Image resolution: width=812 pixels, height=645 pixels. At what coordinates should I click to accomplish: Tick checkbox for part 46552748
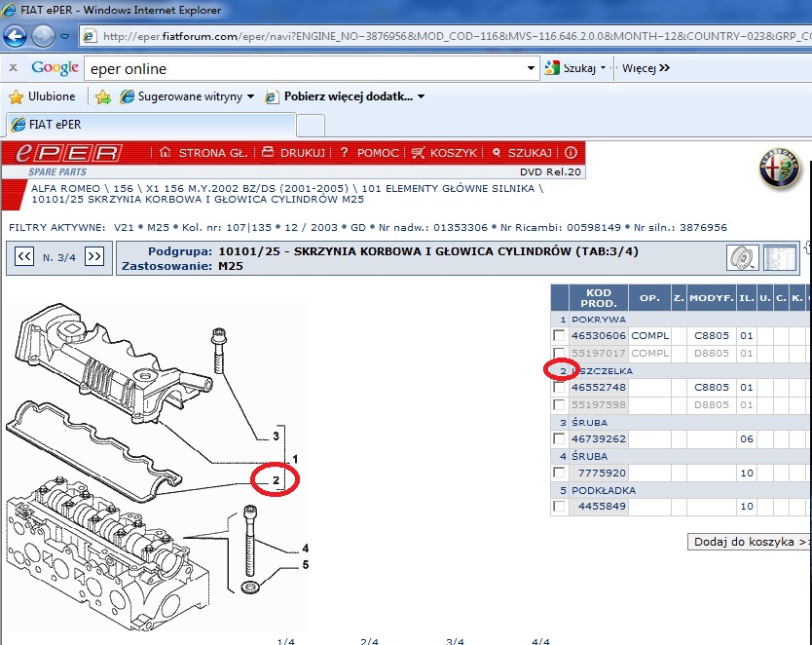point(559,388)
